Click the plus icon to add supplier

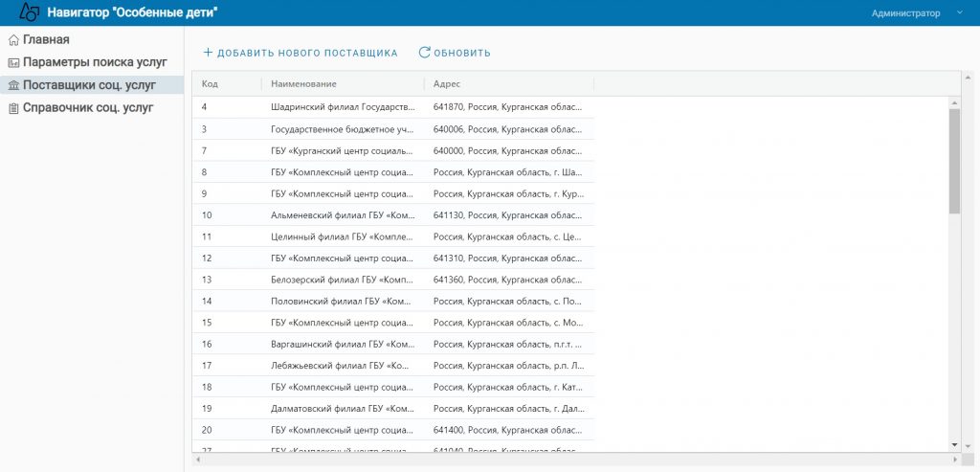coord(208,53)
